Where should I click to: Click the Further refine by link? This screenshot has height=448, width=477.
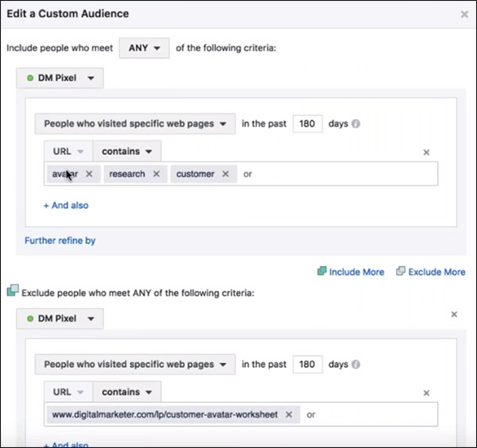click(x=60, y=241)
